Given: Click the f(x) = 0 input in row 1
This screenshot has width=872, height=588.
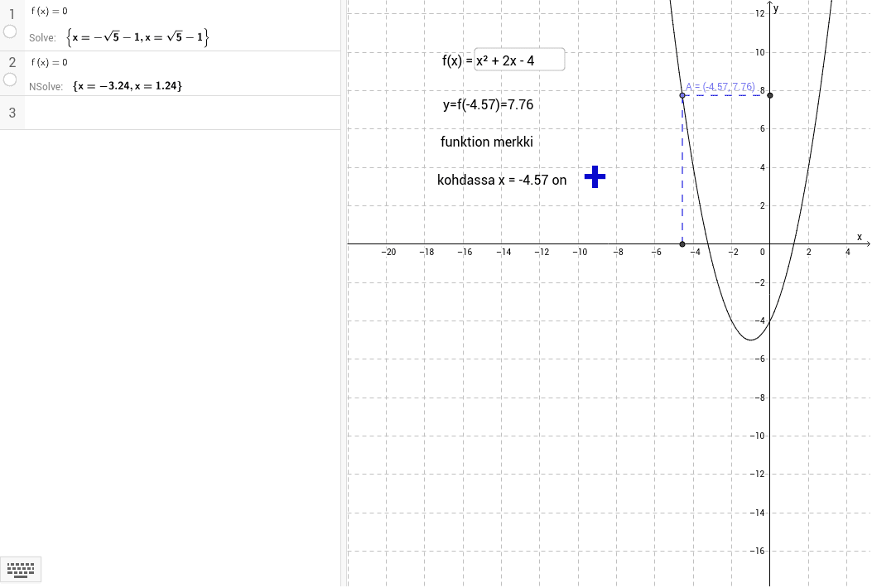Looking at the screenshot, I should coord(50,11).
